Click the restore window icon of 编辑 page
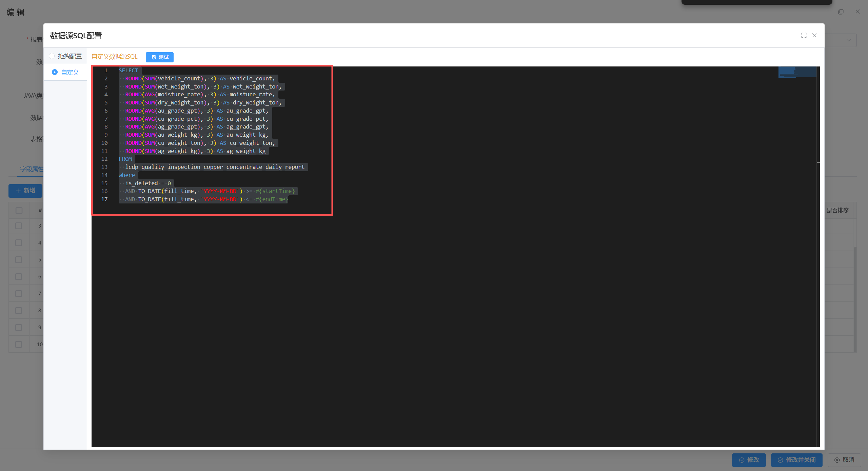Image resolution: width=868 pixels, height=471 pixels. [841, 12]
